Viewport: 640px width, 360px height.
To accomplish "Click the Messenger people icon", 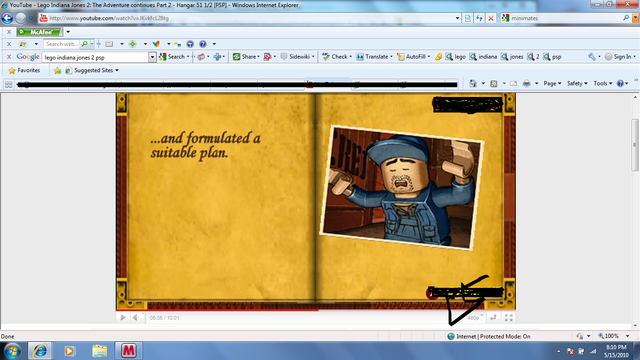I will click(178, 44).
